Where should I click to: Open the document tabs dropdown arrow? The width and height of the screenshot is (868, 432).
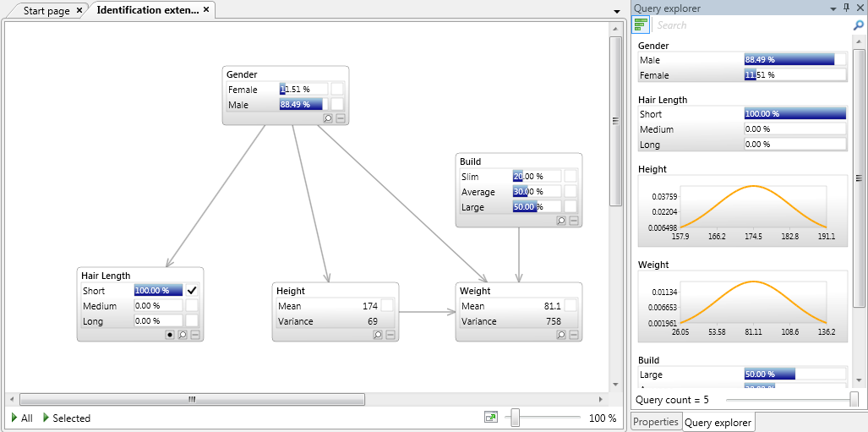(x=617, y=11)
